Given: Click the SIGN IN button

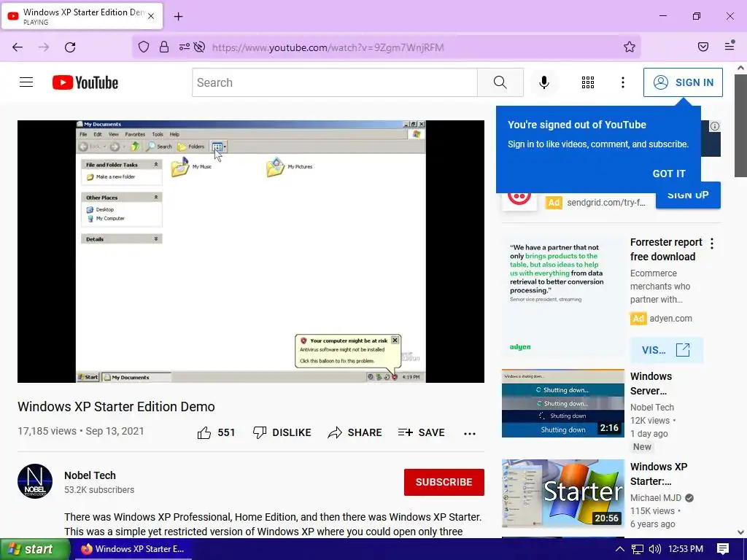Looking at the screenshot, I should [x=683, y=82].
